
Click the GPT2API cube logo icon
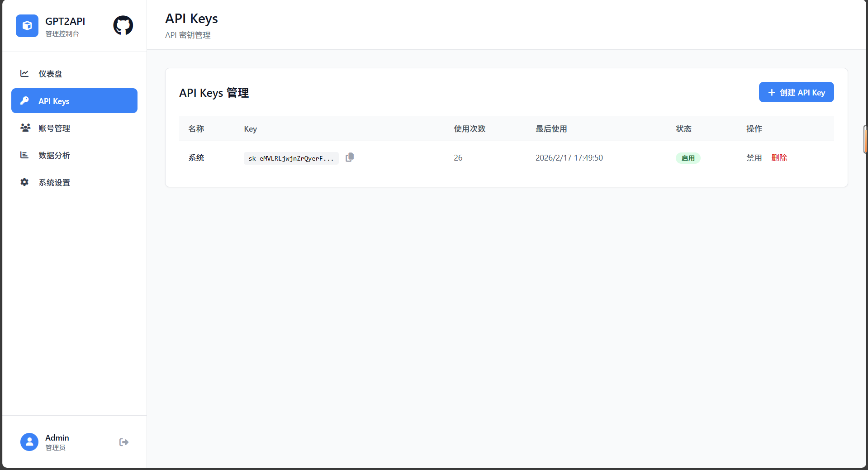click(27, 26)
